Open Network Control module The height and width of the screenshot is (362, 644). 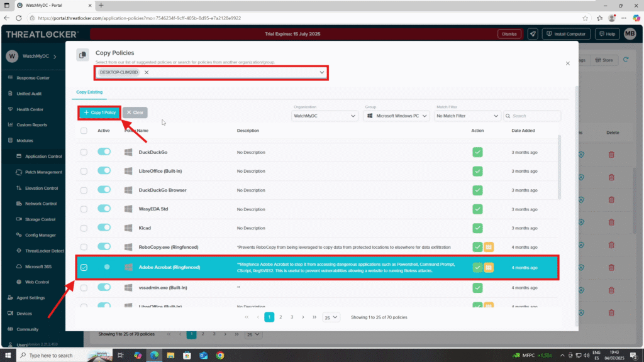[41, 204]
